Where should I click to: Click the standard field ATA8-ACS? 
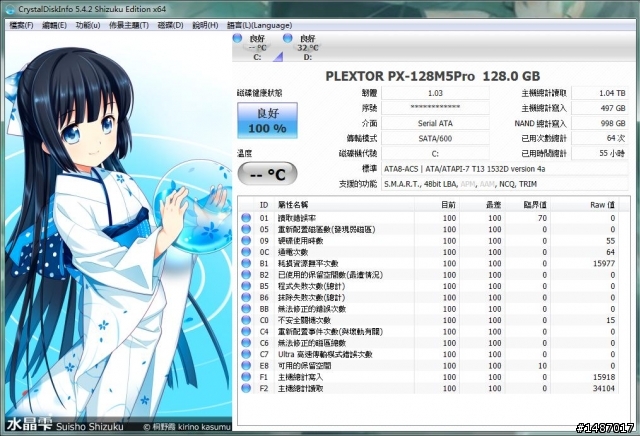click(504, 169)
